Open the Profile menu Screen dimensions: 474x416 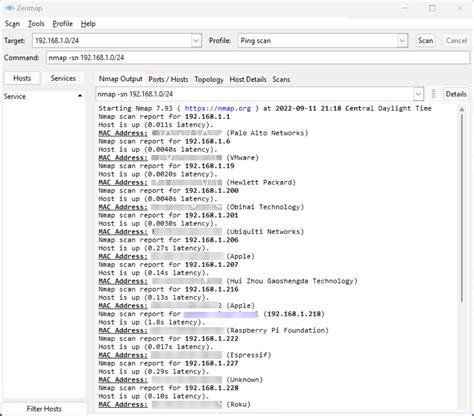click(63, 24)
